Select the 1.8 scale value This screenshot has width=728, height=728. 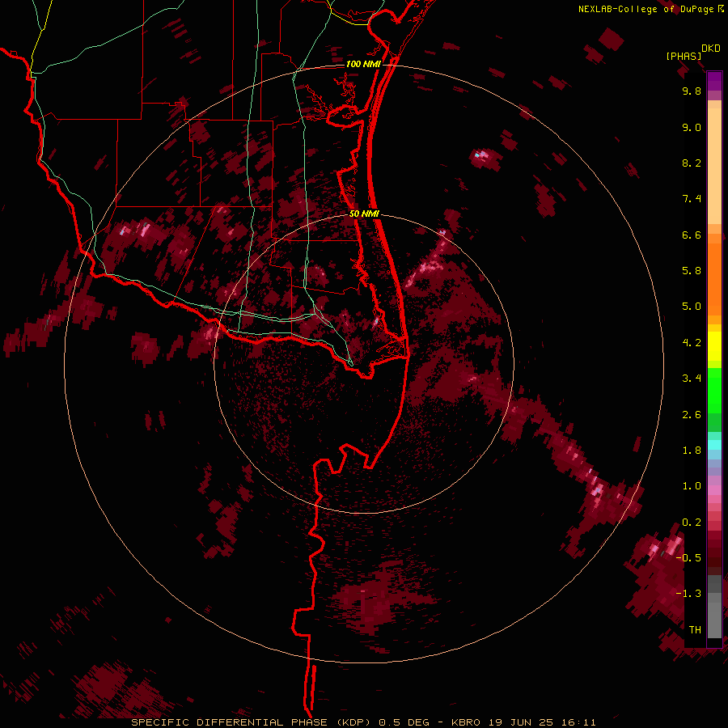point(692,451)
